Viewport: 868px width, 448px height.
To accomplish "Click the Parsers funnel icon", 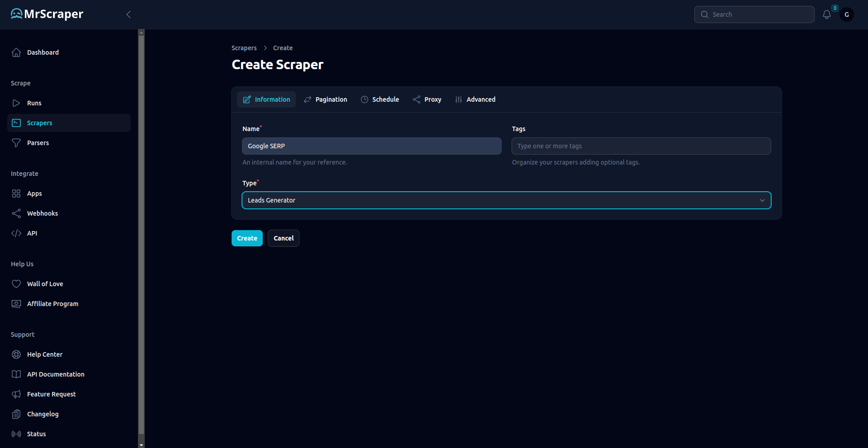I will [x=16, y=143].
